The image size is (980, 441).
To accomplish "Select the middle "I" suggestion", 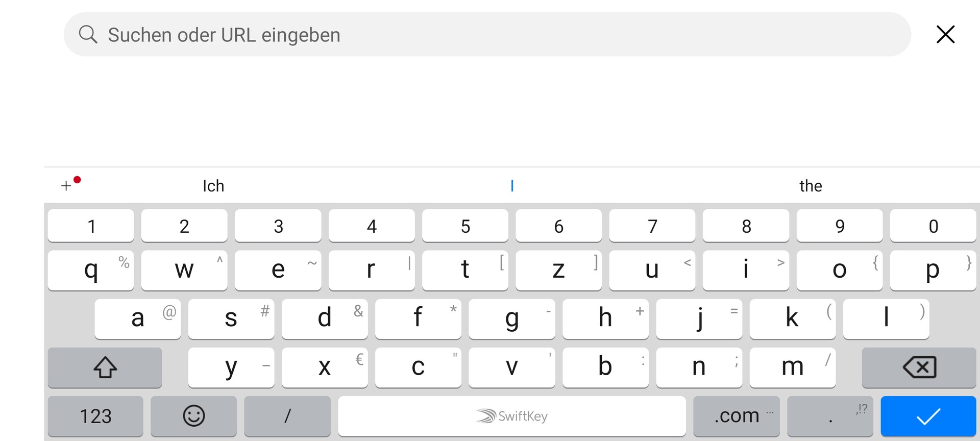I will coord(512,186).
